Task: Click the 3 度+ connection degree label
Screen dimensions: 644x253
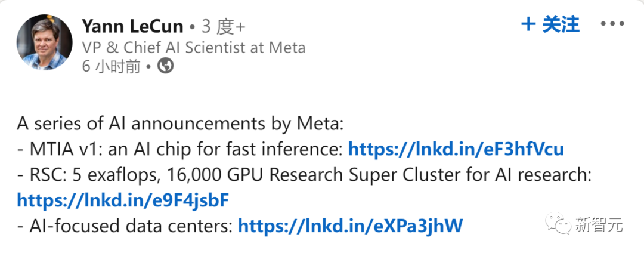Action: [x=224, y=27]
